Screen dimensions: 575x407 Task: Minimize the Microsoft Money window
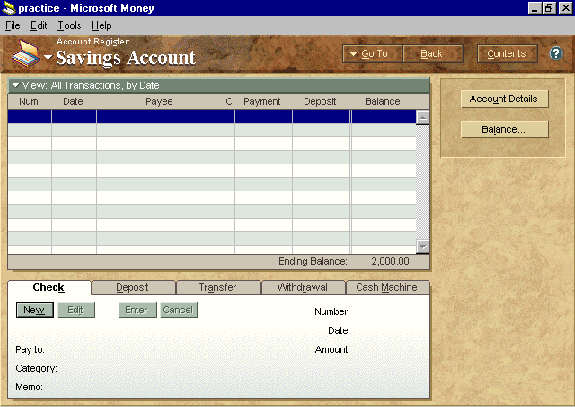(x=535, y=8)
